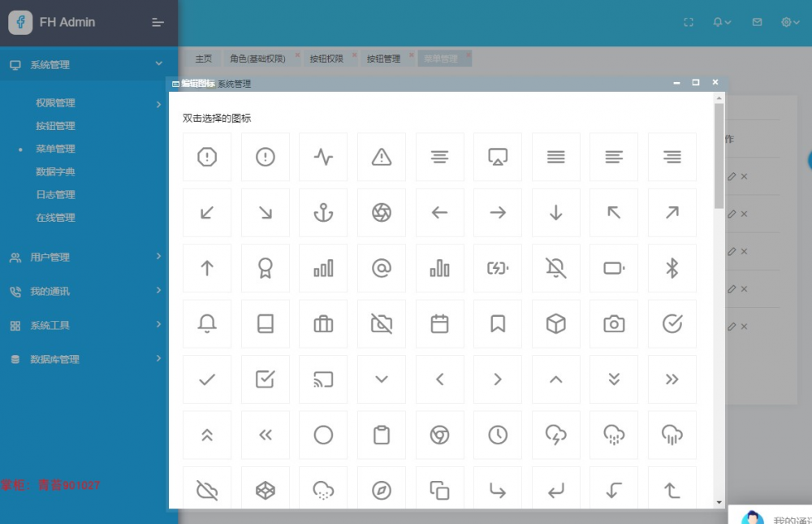Select the Chrome browser icon
The width and height of the screenshot is (812, 524).
pos(439,434)
